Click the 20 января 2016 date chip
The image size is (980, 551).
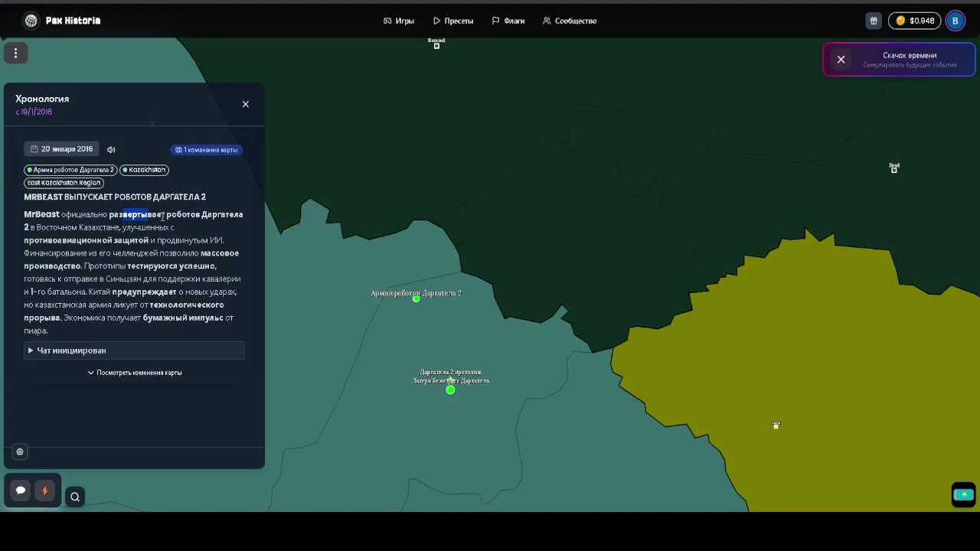pos(61,149)
